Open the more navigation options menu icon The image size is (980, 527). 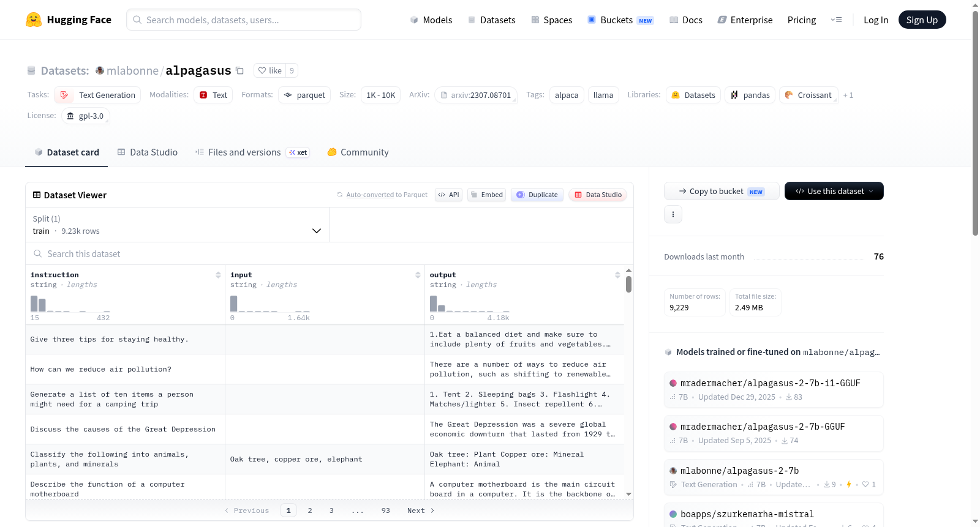[x=836, y=20]
